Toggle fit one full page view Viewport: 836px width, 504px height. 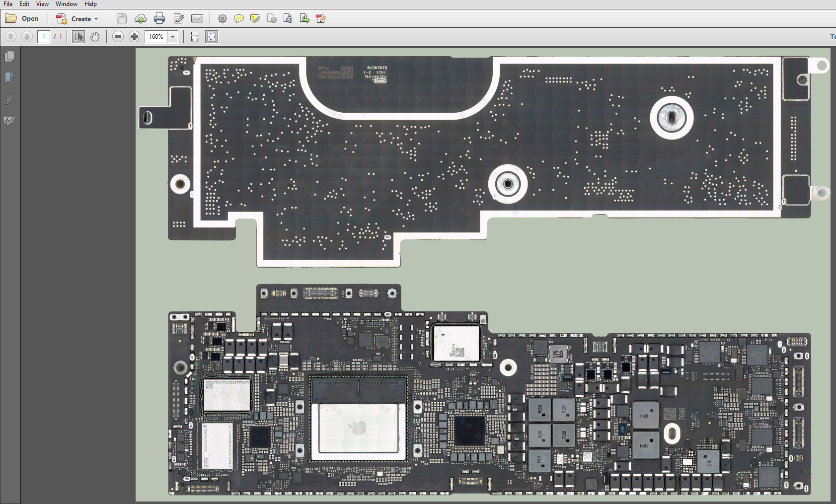pos(212,37)
